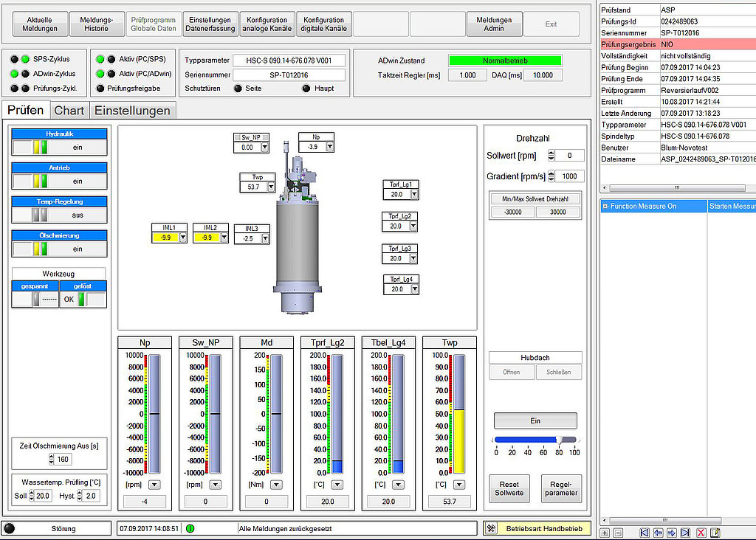Jump to last entry with skip-forward icon

(x=685, y=533)
